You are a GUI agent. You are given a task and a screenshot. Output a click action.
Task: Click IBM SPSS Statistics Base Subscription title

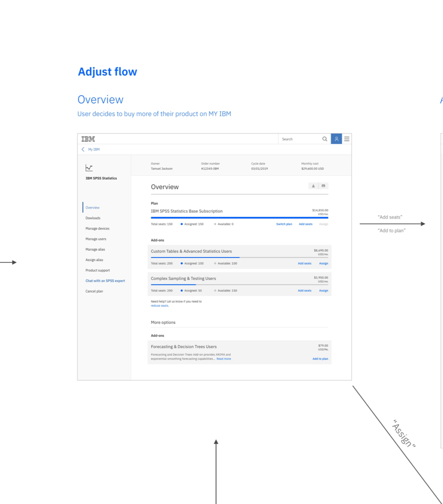[x=187, y=211]
